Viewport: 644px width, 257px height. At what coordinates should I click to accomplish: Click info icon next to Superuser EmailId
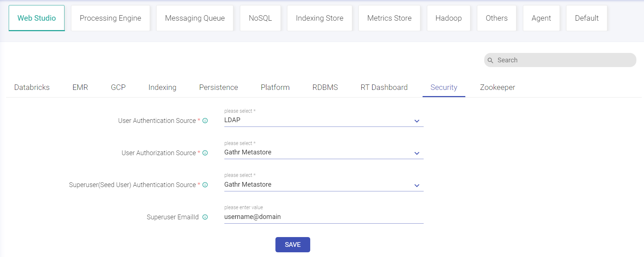(205, 217)
